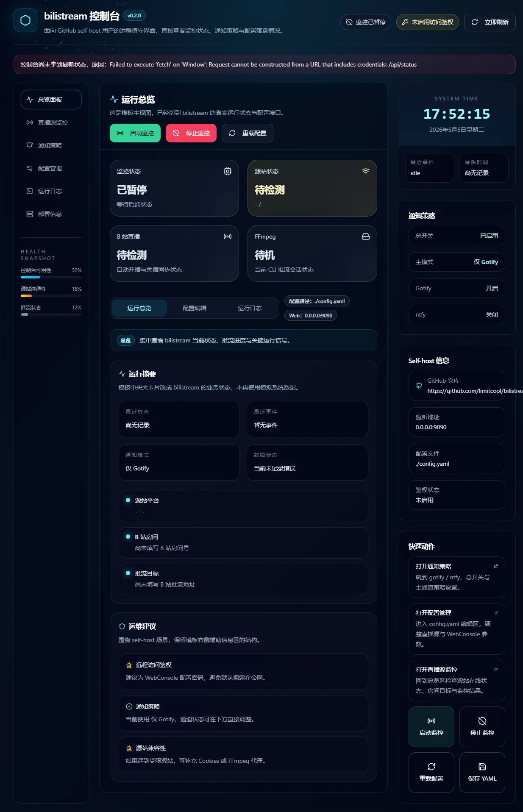Viewport: 523px width, 812px height.
Task: Click the 17:52:15 system time display
Action: click(x=457, y=114)
